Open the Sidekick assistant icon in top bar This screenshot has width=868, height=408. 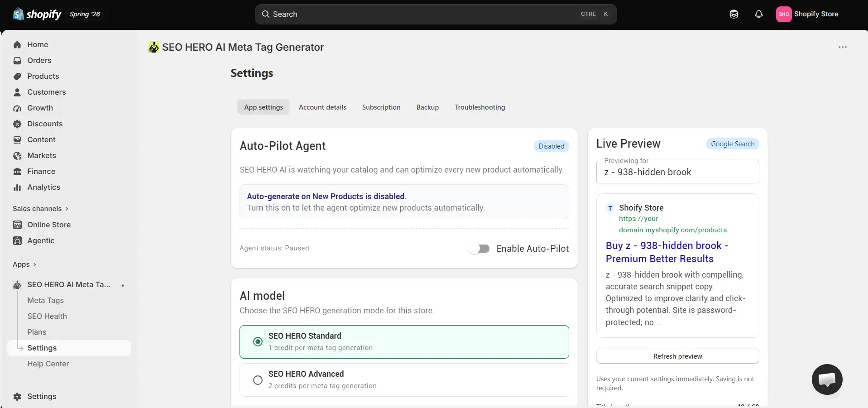pos(734,14)
